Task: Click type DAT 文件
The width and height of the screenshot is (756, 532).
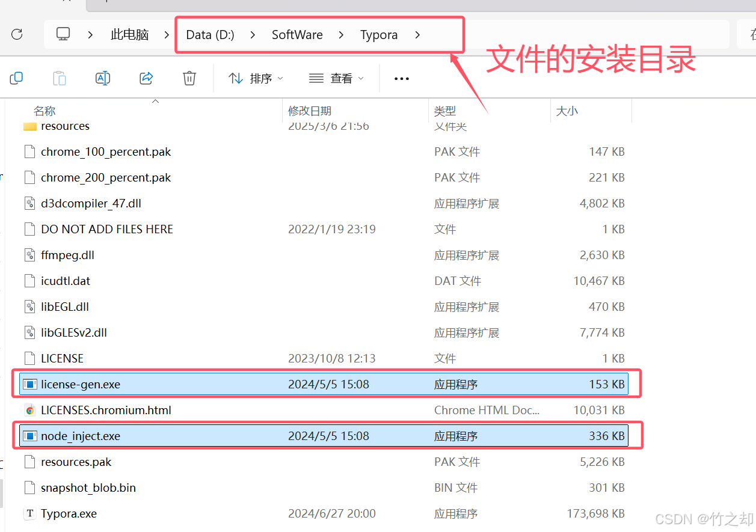Action: (457, 281)
